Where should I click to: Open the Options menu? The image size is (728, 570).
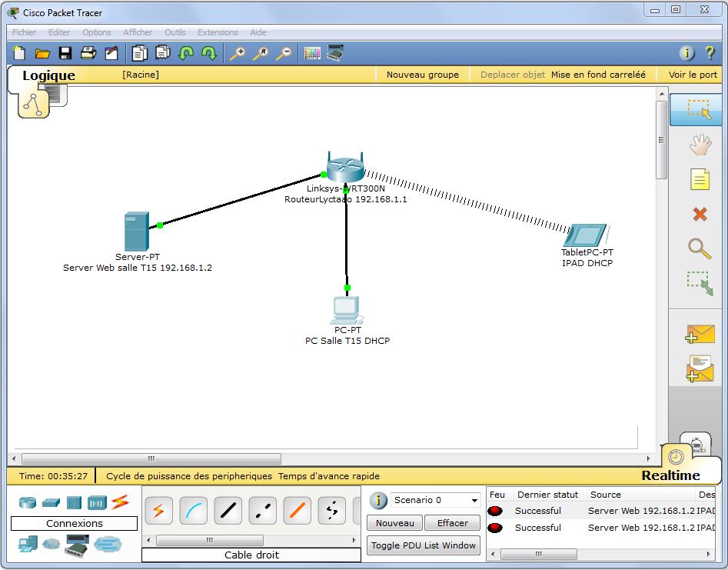pyautogui.click(x=97, y=32)
